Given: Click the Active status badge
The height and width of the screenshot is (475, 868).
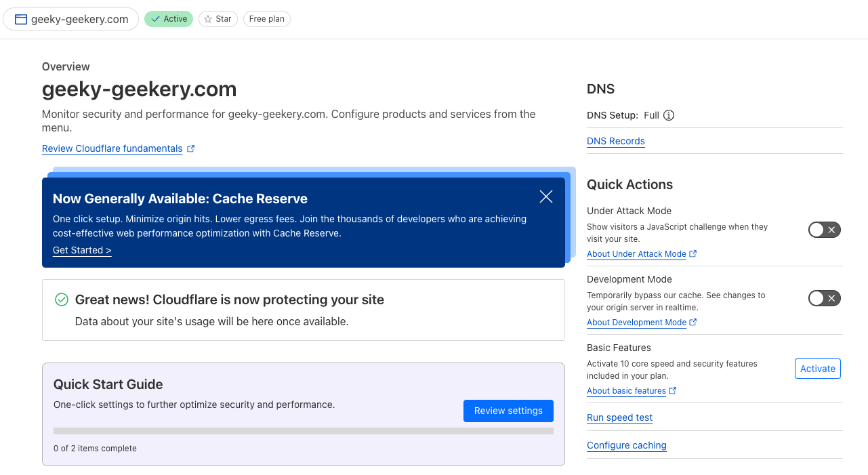Looking at the screenshot, I should click(x=169, y=19).
